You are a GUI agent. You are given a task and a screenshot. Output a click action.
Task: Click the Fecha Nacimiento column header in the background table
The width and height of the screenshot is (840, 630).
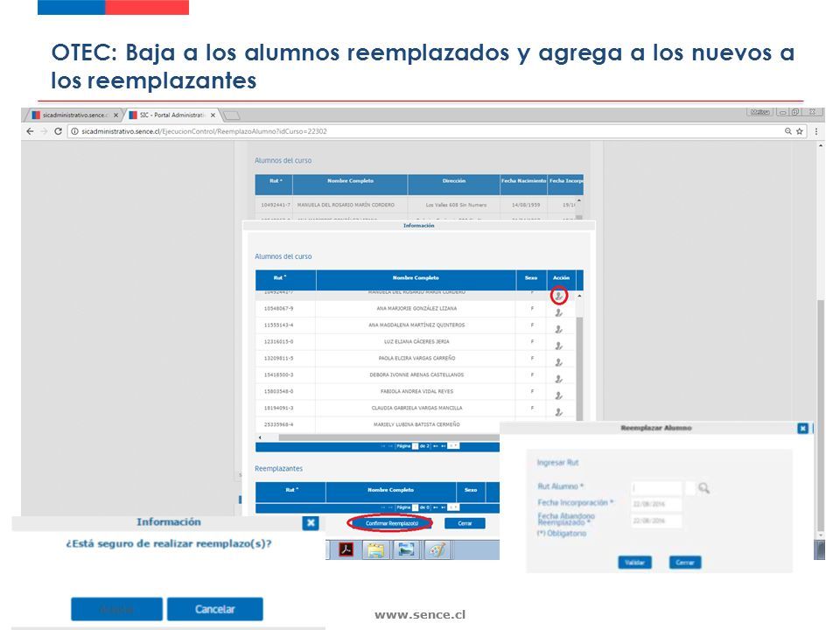click(x=523, y=185)
